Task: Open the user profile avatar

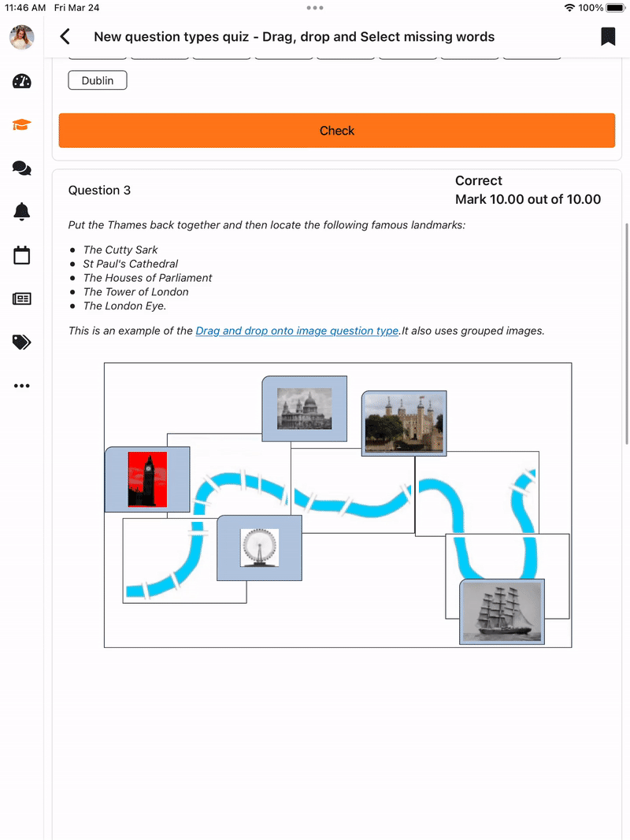Action: click(x=22, y=37)
